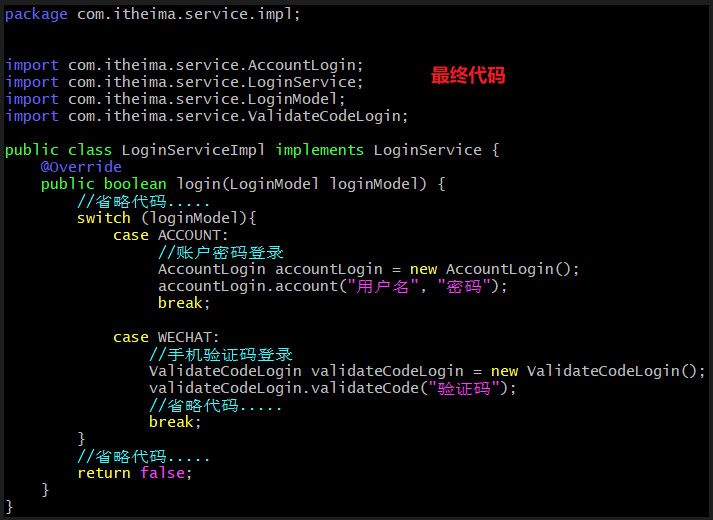Image resolution: width=713 pixels, height=520 pixels.
Task: Click the @Override annotation
Action: click(81, 167)
